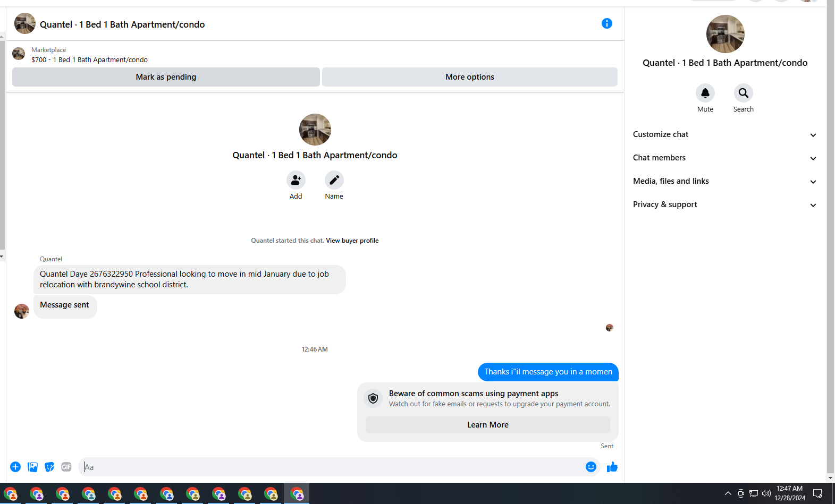
Task: Click header apartment avatar next to title
Action: pos(24,24)
